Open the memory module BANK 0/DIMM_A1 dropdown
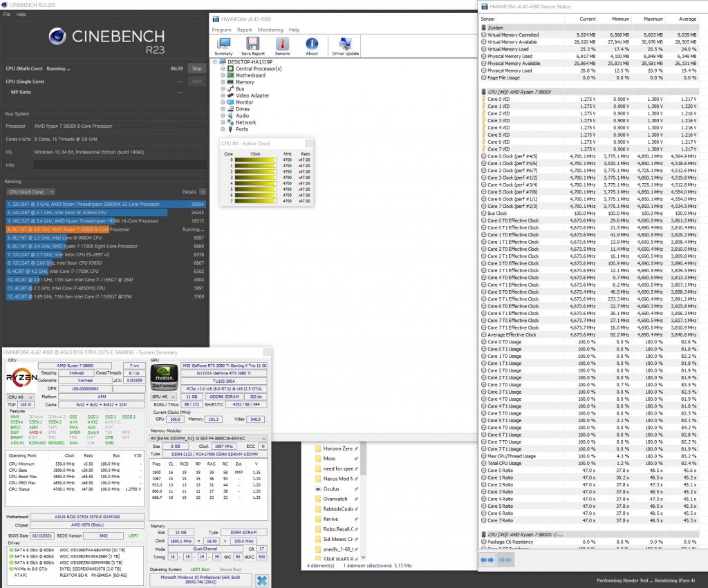 [208, 438]
